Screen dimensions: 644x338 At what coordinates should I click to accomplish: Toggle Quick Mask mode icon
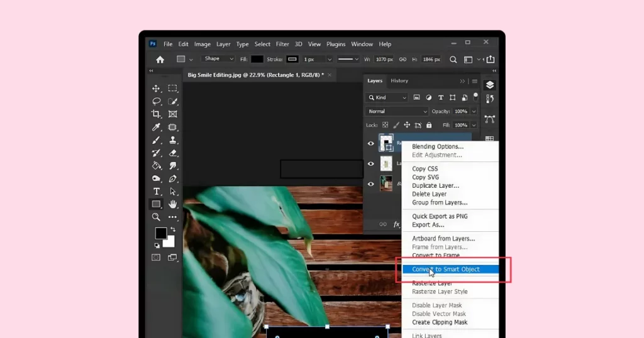pos(156,258)
